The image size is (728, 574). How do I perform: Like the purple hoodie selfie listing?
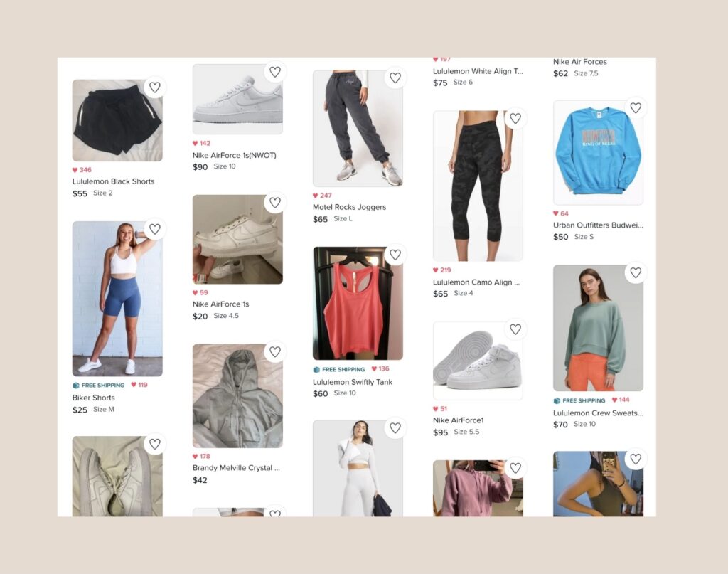pos(515,467)
